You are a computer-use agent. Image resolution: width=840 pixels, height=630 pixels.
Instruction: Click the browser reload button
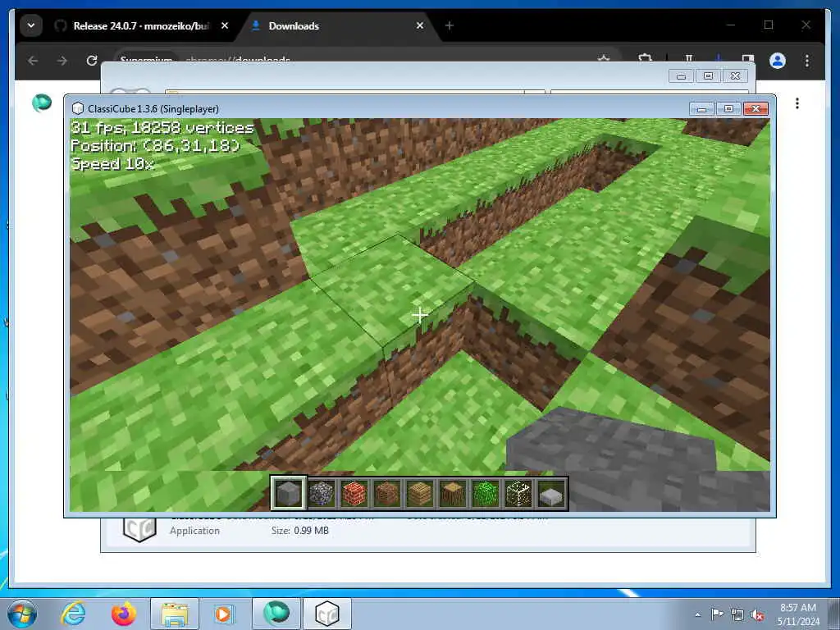pyautogui.click(x=92, y=61)
